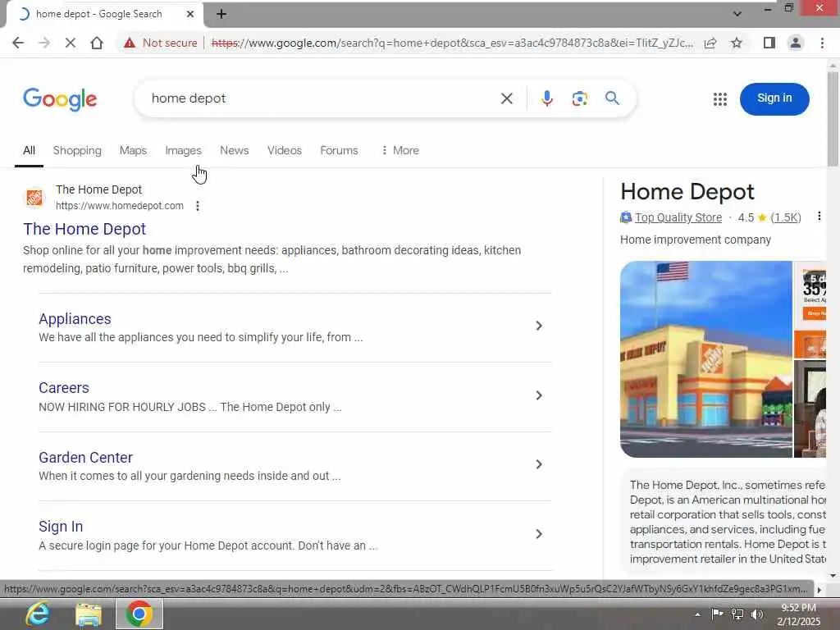The height and width of the screenshot is (630, 840).
Task: Share this page via the share icon
Action: click(710, 43)
